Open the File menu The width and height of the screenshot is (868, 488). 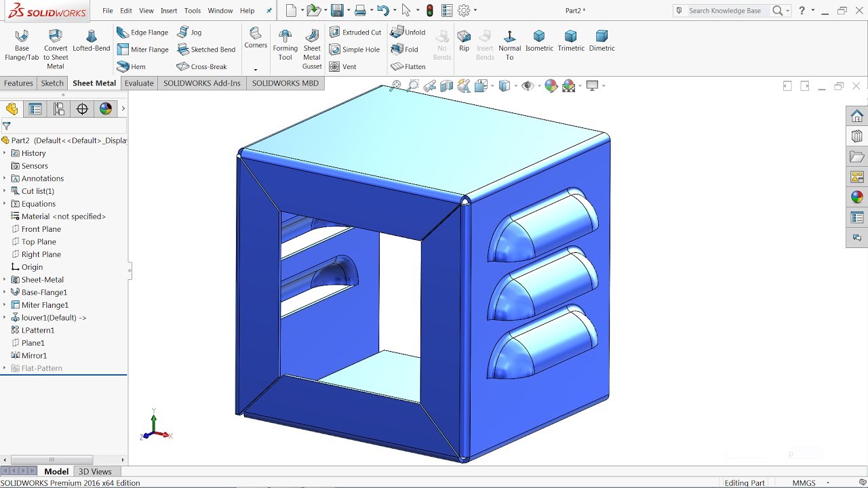(108, 11)
